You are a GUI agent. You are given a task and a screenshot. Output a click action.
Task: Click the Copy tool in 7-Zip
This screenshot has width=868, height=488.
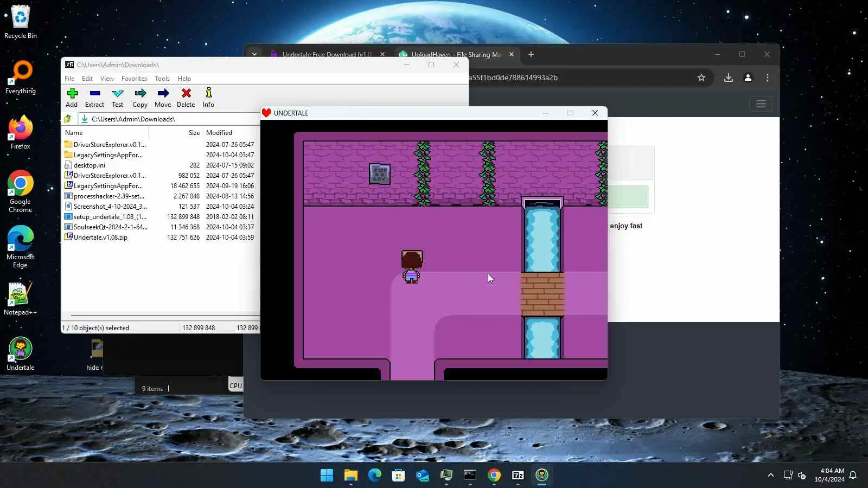click(140, 98)
